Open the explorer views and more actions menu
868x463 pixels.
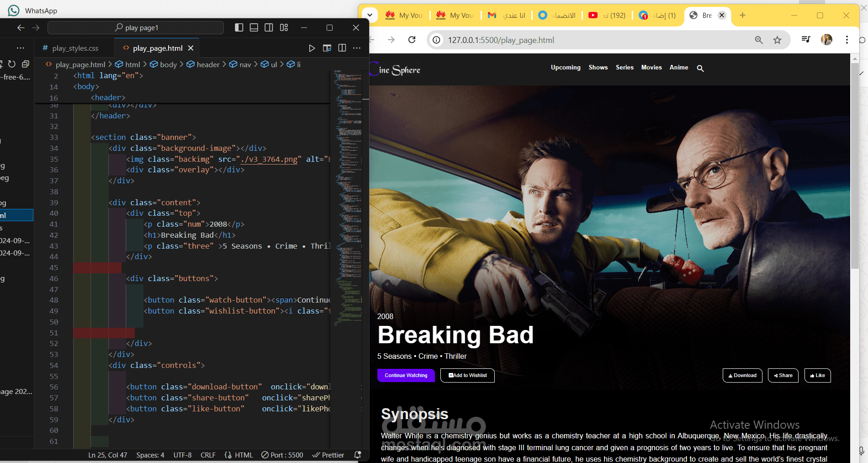21,48
